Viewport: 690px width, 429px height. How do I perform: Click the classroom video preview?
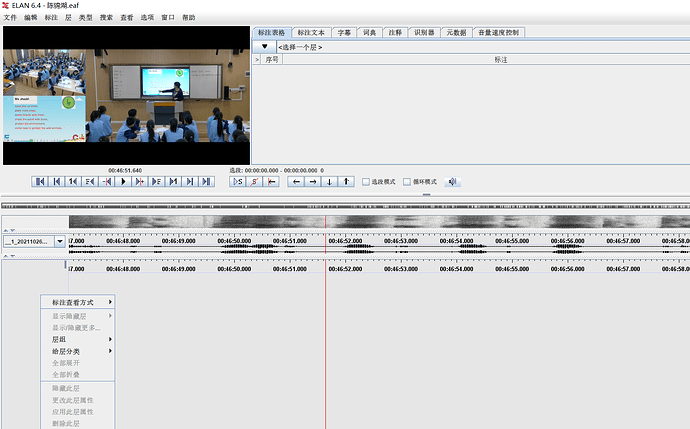[127, 95]
